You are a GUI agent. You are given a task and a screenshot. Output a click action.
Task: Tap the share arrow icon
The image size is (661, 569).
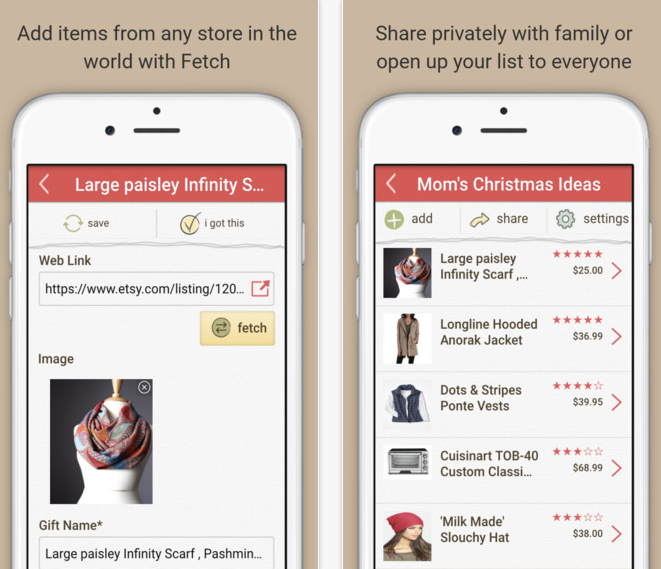pyautogui.click(x=480, y=220)
